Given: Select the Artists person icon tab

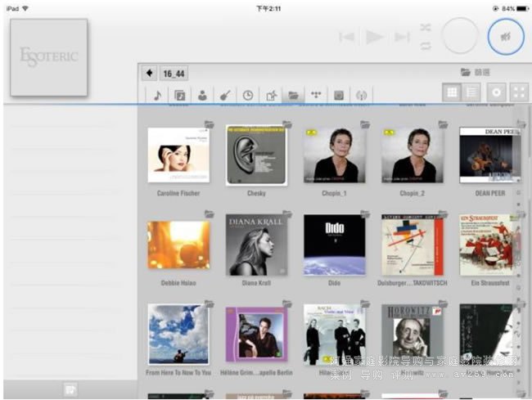Looking at the screenshot, I should 202,95.
